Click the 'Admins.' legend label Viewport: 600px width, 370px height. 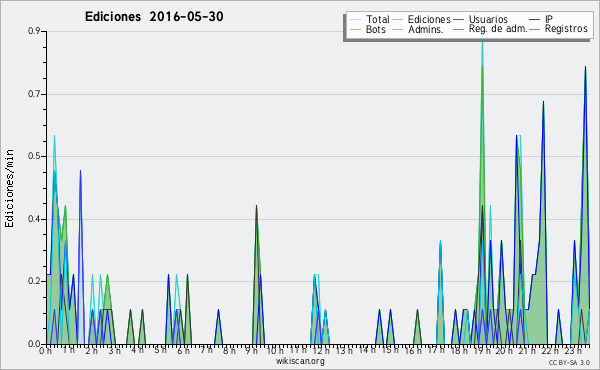pos(426,29)
